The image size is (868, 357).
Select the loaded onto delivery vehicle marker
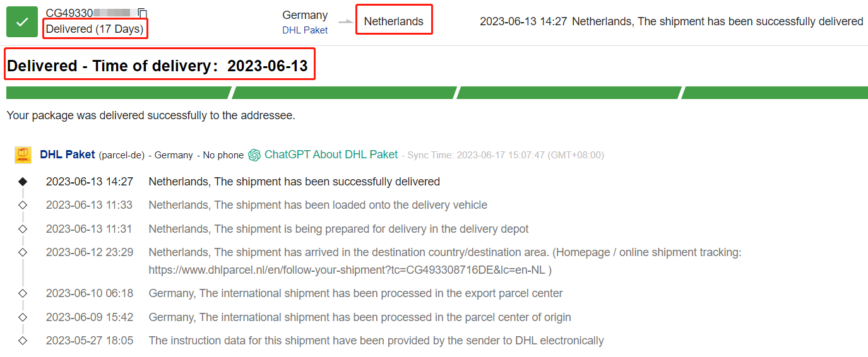(x=23, y=205)
